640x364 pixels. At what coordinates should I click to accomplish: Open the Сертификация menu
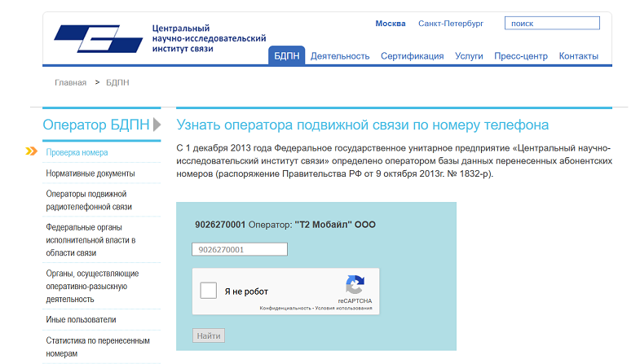[x=413, y=56]
